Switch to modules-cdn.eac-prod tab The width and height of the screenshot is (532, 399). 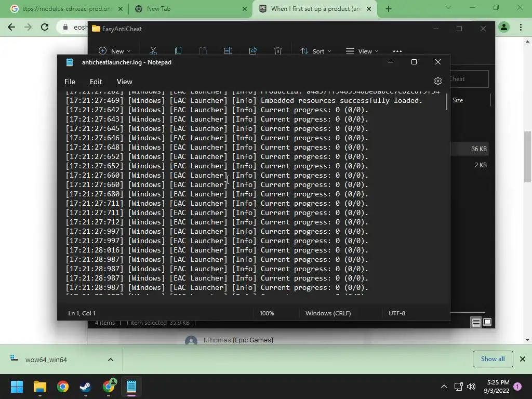click(x=66, y=9)
